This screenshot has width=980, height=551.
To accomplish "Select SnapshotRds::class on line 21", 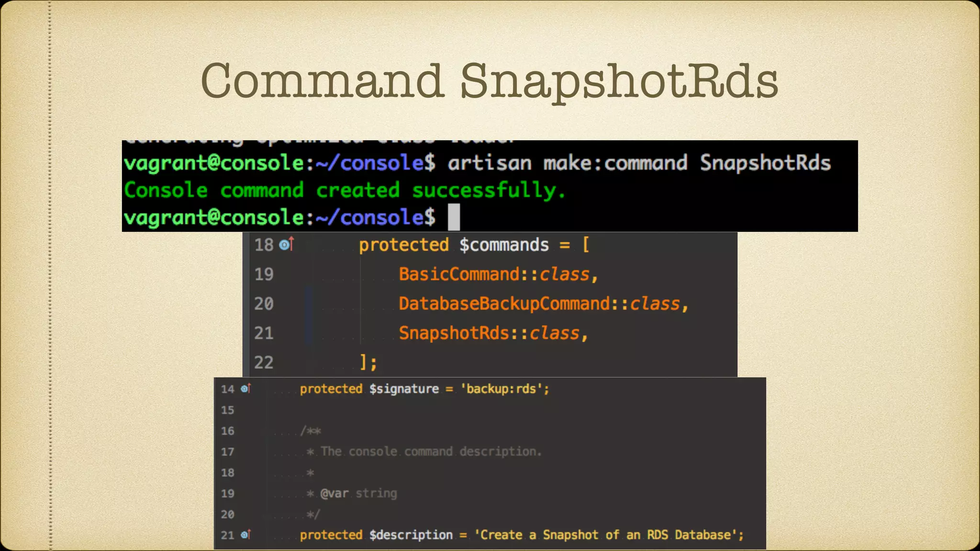I will pyautogui.click(x=493, y=333).
